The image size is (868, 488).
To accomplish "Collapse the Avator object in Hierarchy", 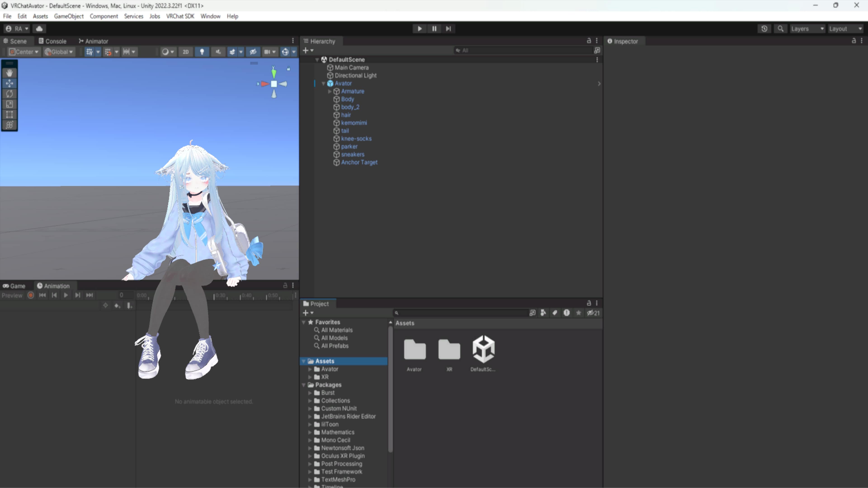I will [323, 84].
